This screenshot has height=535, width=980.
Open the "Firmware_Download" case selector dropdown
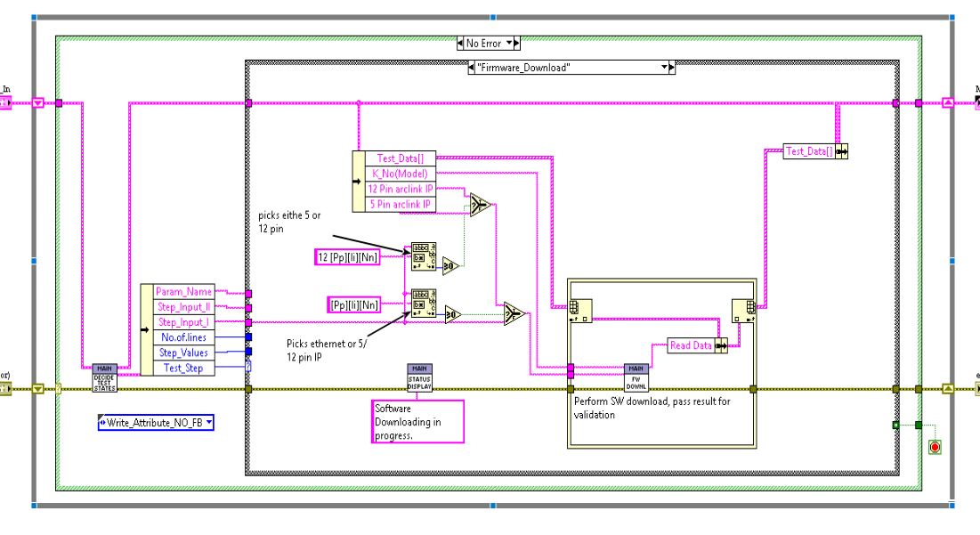664,68
